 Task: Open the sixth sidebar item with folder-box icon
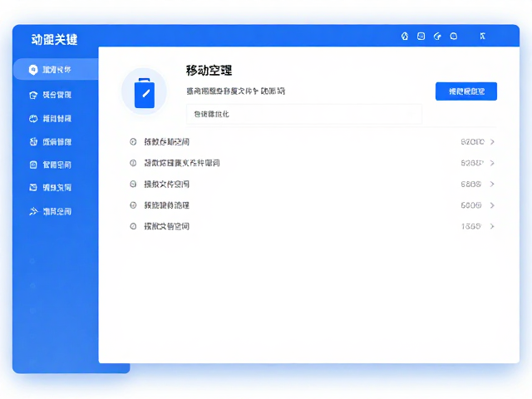(50, 187)
